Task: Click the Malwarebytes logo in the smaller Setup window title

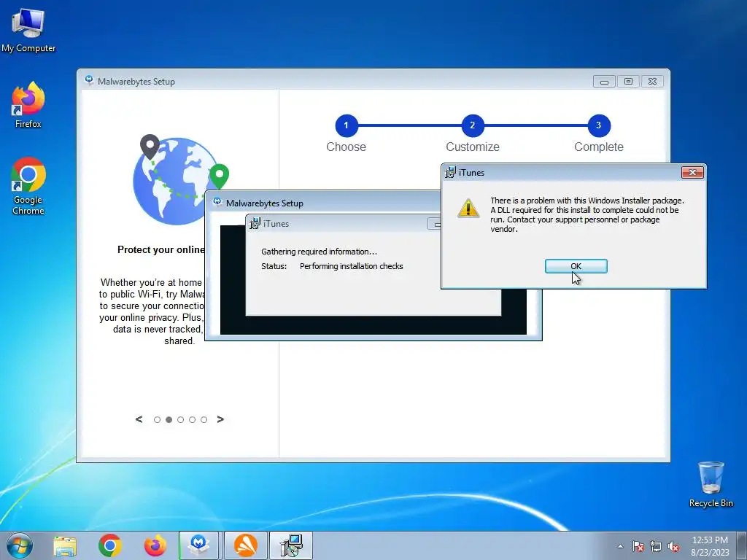Action: pyautogui.click(x=217, y=203)
